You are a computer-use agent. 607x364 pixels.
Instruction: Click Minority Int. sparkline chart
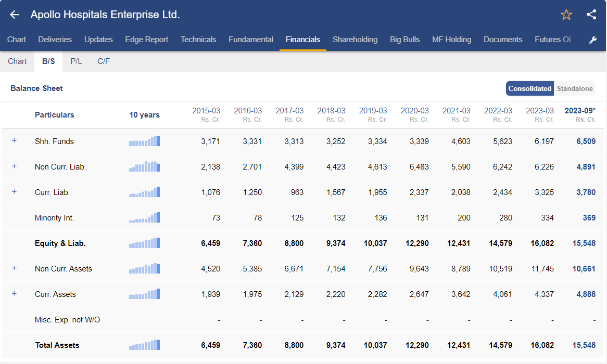[x=144, y=218]
